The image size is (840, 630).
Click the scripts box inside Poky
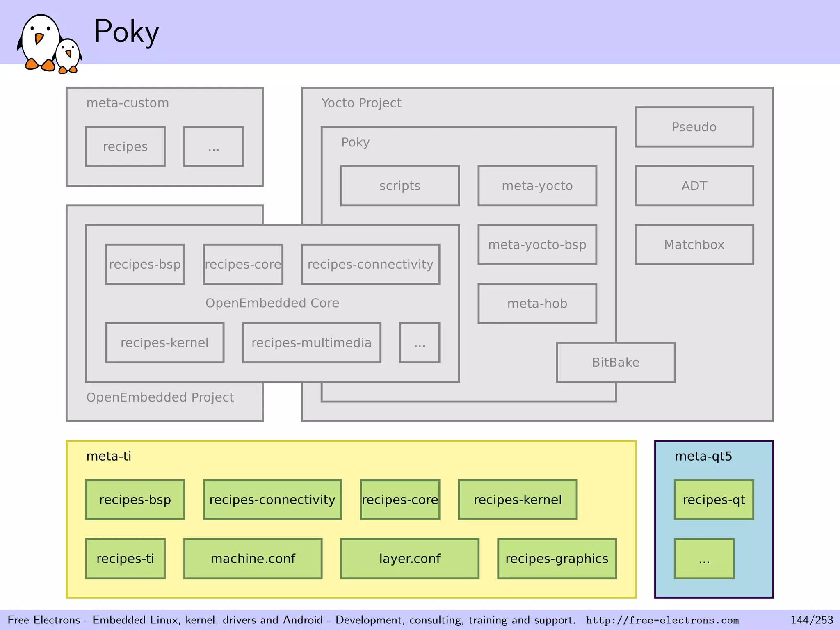tap(399, 186)
